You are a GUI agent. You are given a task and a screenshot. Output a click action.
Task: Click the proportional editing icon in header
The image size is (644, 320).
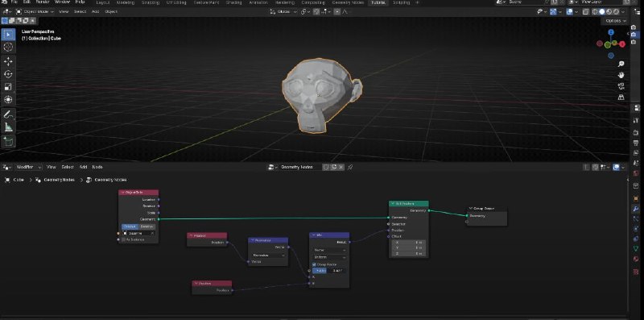coord(337,11)
